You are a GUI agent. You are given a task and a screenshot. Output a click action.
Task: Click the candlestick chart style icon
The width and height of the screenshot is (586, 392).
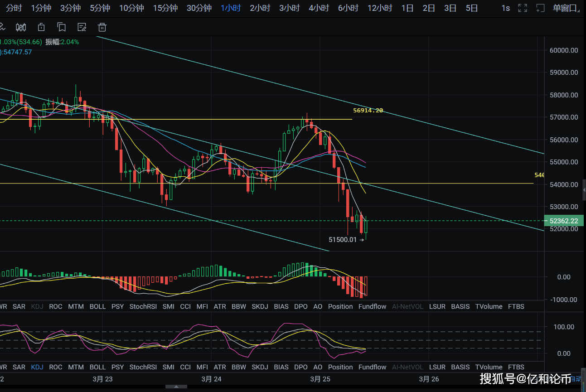pyautogui.click(x=21, y=27)
